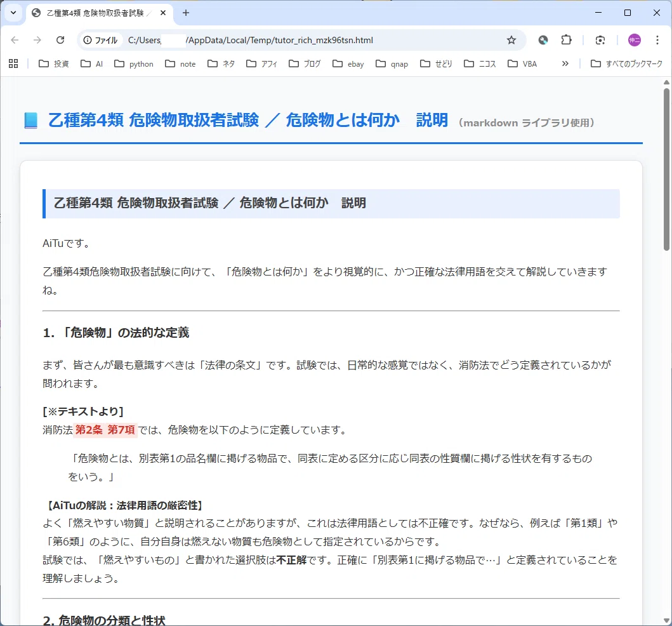Open the Extensions puzzle icon
The width and height of the screenshot is (672, 626).
pyautogui.click(x=566, y=40)
